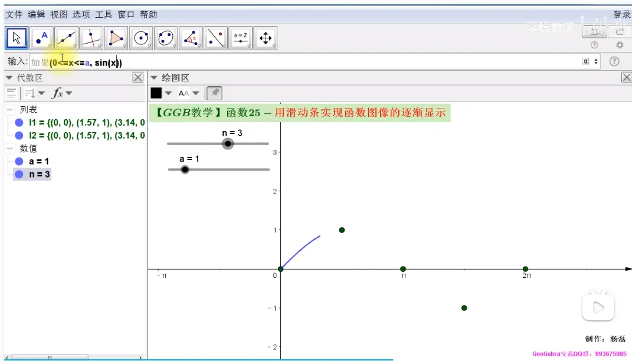Select the Perpendicular Line tool

pyautogui.click(x=91, y=38)
